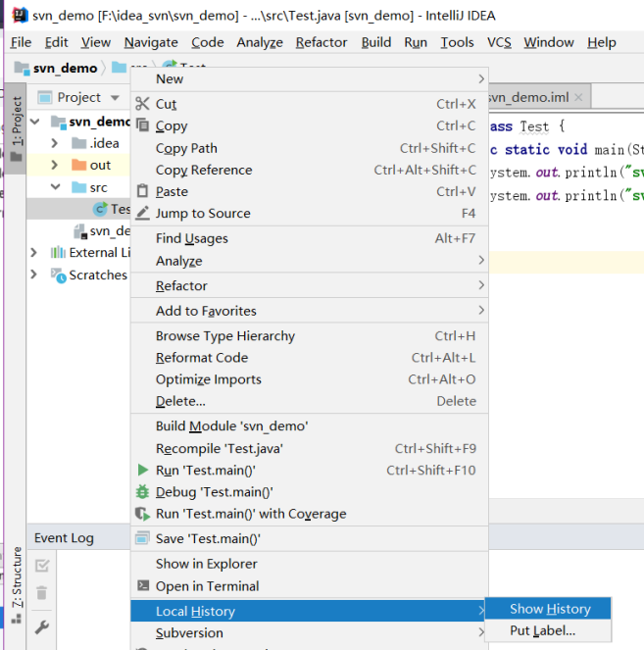Screen dimensions: 644x650
Task: Open the New submenu
Action: click(309, 78)
